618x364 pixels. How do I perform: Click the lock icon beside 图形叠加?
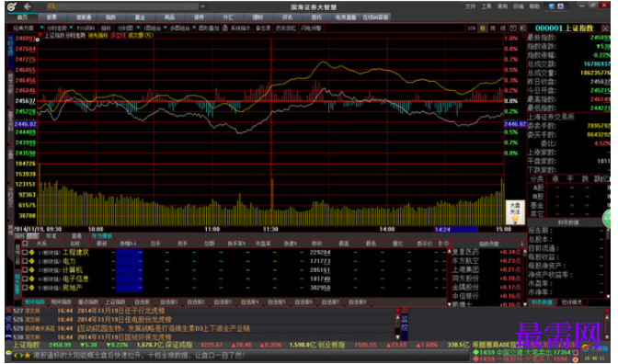pos(225,28)
